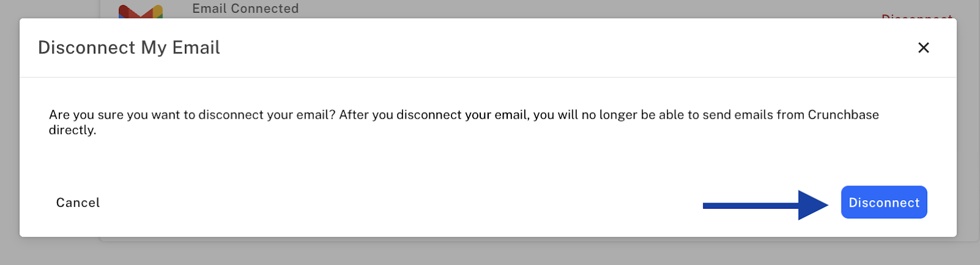Click the Gmail logo behind the dialog

pyautogui.click(x=141, y=11)
